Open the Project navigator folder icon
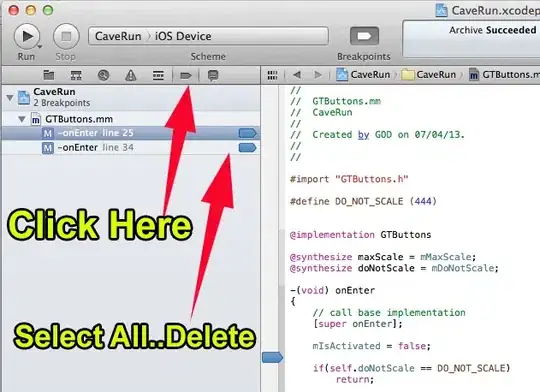The width and height of the screenshot is (540, 392). [49, 75]
